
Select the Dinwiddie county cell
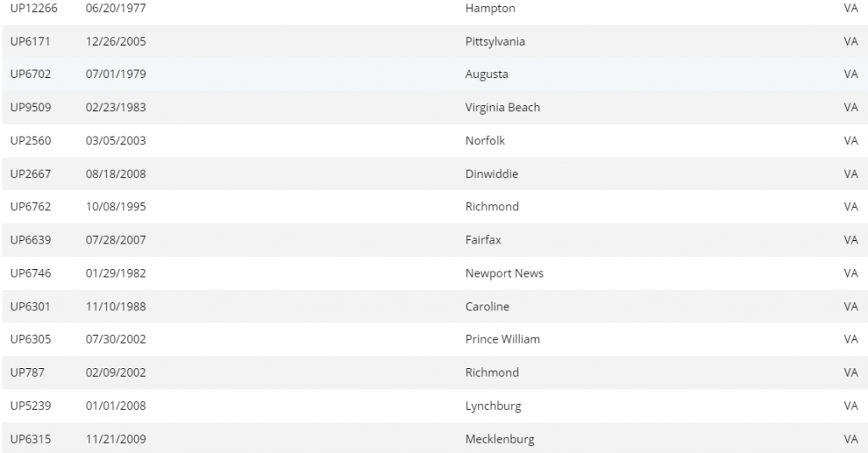pos(492,174)
